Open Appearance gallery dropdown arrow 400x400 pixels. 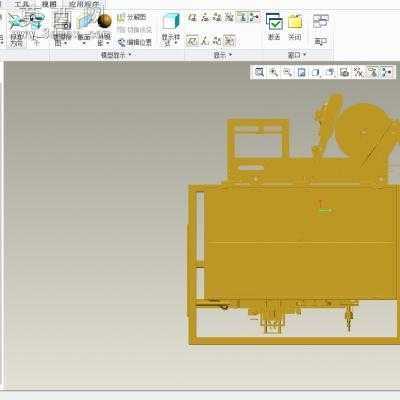(x=108, y=43)
